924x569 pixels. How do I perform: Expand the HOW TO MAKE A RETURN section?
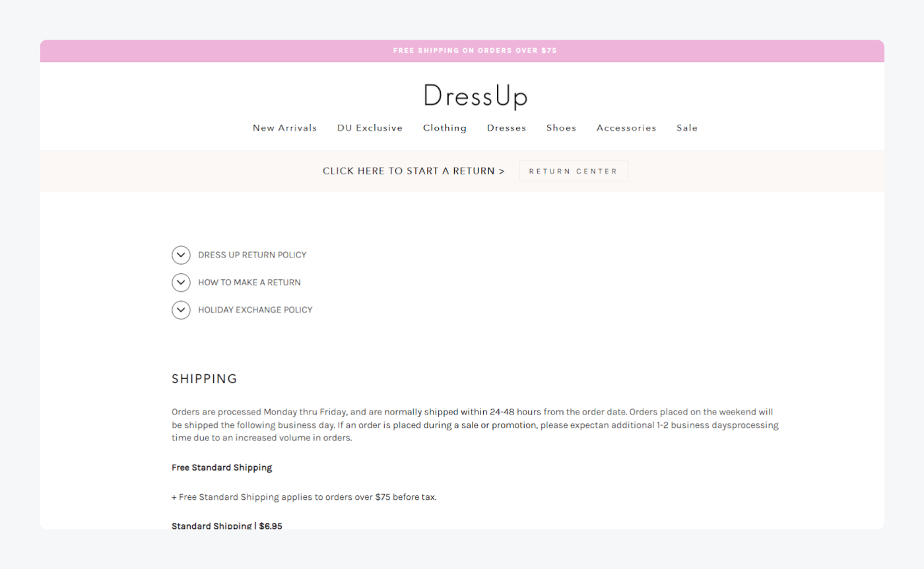249,282
